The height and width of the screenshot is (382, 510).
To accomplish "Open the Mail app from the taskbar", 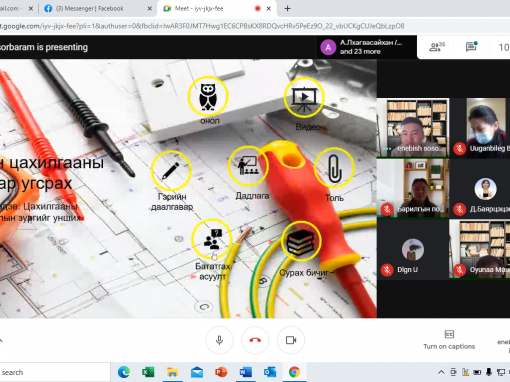I will click(x=197, y=372).
